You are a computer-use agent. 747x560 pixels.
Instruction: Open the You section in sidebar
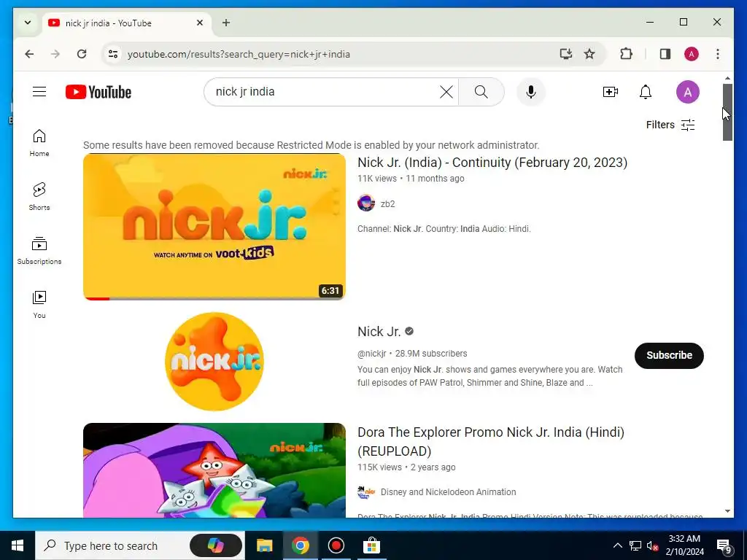click(39, 304)
